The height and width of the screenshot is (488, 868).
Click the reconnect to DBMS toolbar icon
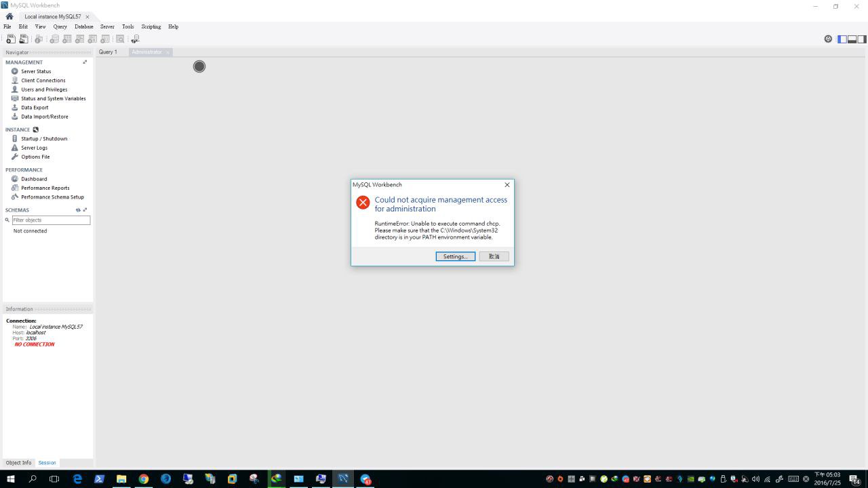(x=135, y=39)
